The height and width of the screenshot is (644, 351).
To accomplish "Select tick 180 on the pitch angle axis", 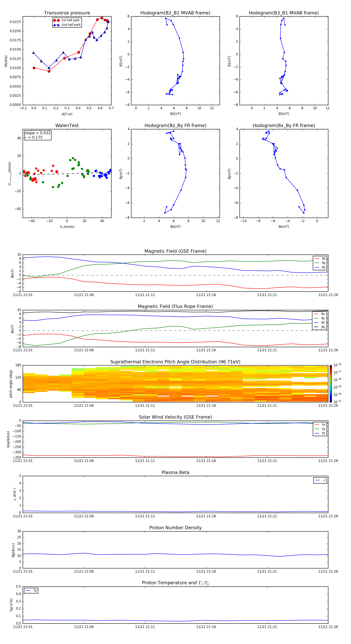I will (18, 365).
